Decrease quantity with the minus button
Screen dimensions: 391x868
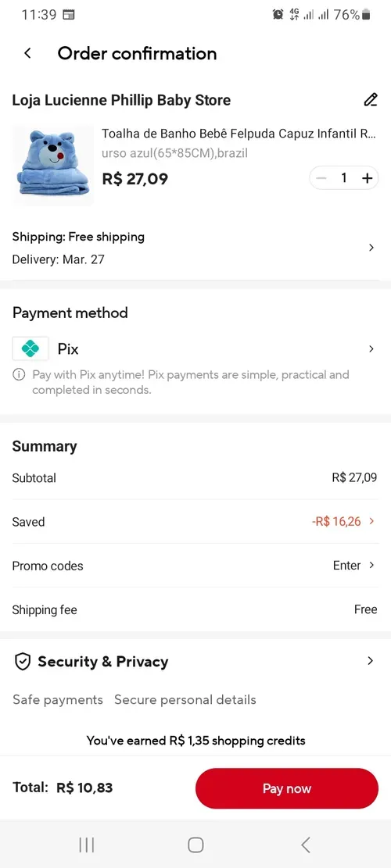(x=321, y=177)
